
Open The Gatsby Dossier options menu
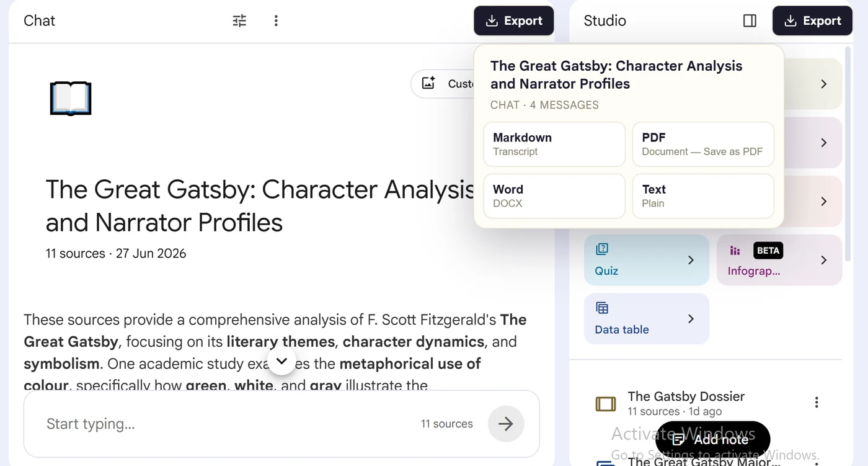(817, 403)
